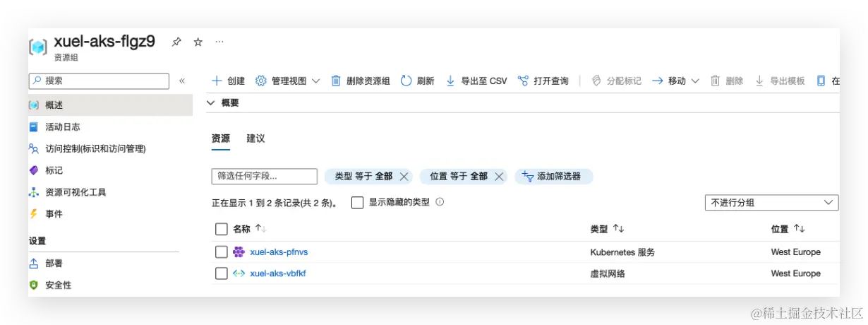The height and width of the screenshot is (325, 868).
Task: Click 删除资源组 trash button
Action: pos(361,81)
